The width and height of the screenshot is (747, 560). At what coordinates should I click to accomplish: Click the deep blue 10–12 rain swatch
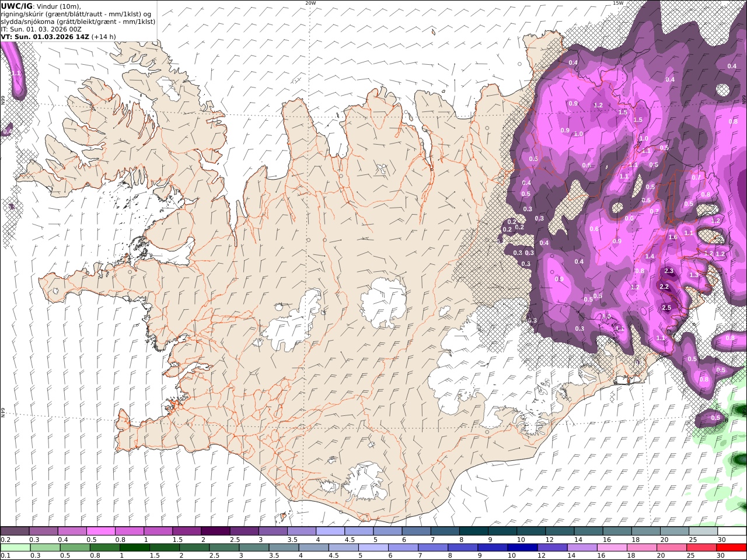[x=522, y=548]
